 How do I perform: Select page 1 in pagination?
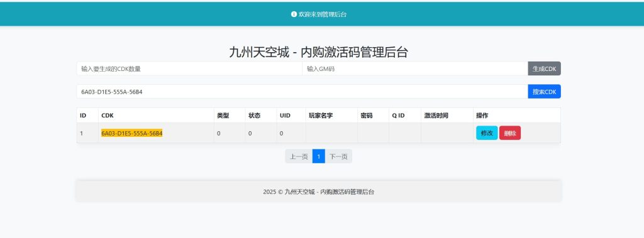(319, 156)
